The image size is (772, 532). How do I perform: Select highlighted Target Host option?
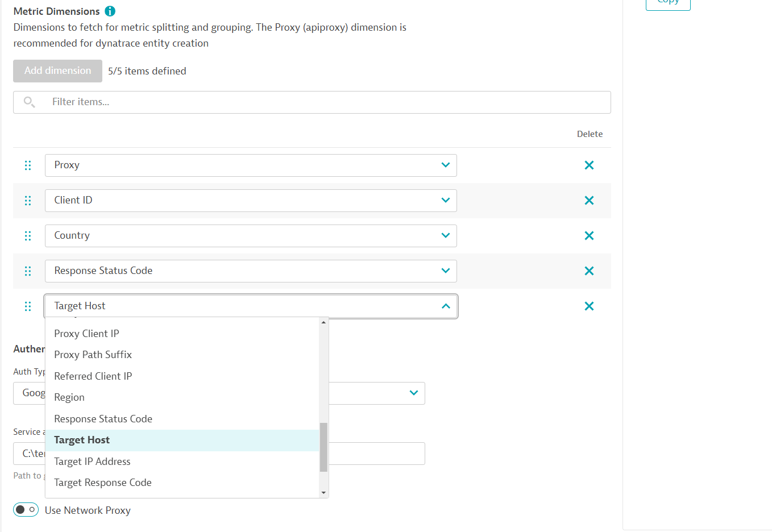pos(182,440)
